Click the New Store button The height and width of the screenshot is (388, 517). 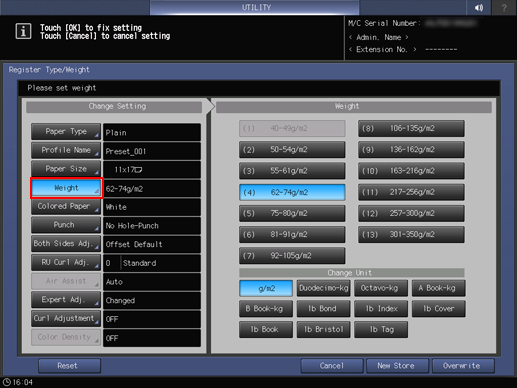coord(397,366)
